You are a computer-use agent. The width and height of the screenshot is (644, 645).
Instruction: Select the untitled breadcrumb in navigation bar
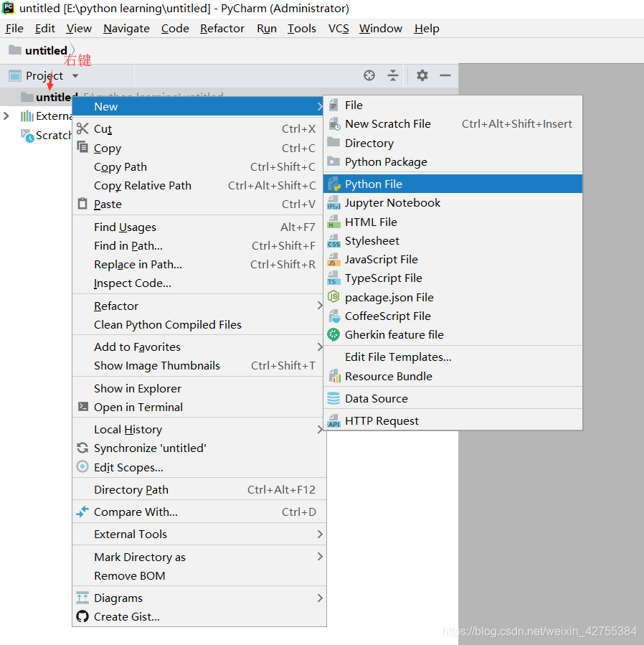point(46,51)
